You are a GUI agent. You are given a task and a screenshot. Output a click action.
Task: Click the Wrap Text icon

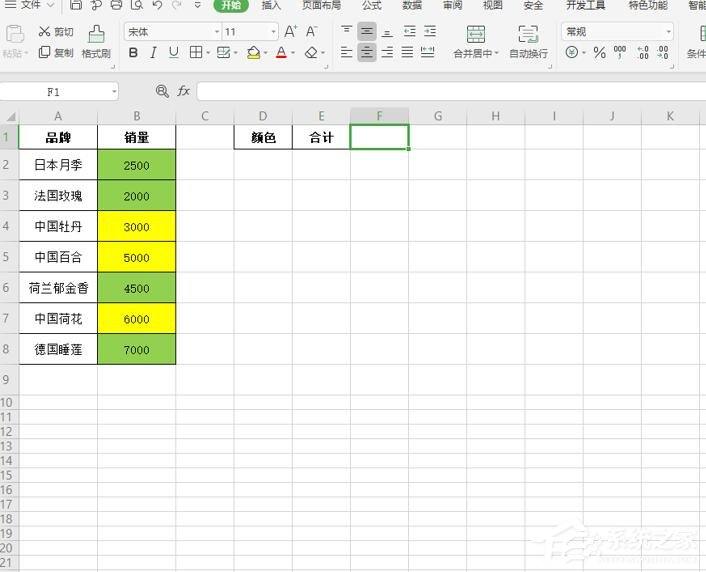(x=528, y=34)
